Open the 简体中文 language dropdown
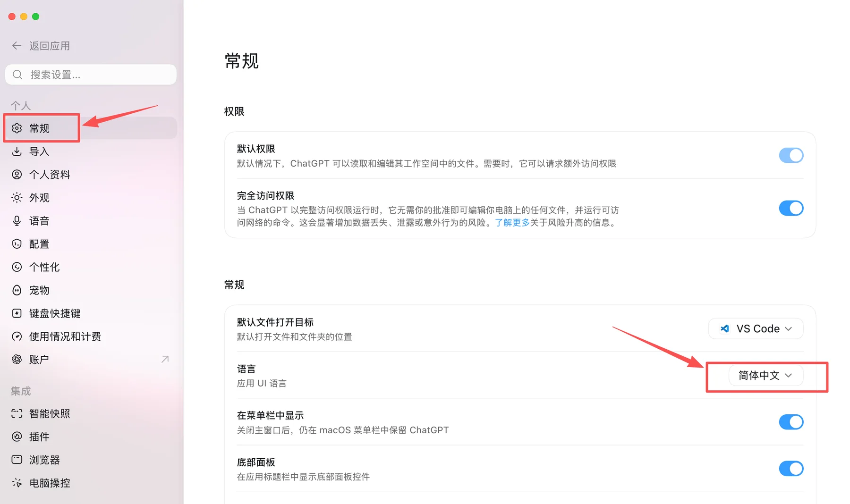 click(x=765, y=376)
